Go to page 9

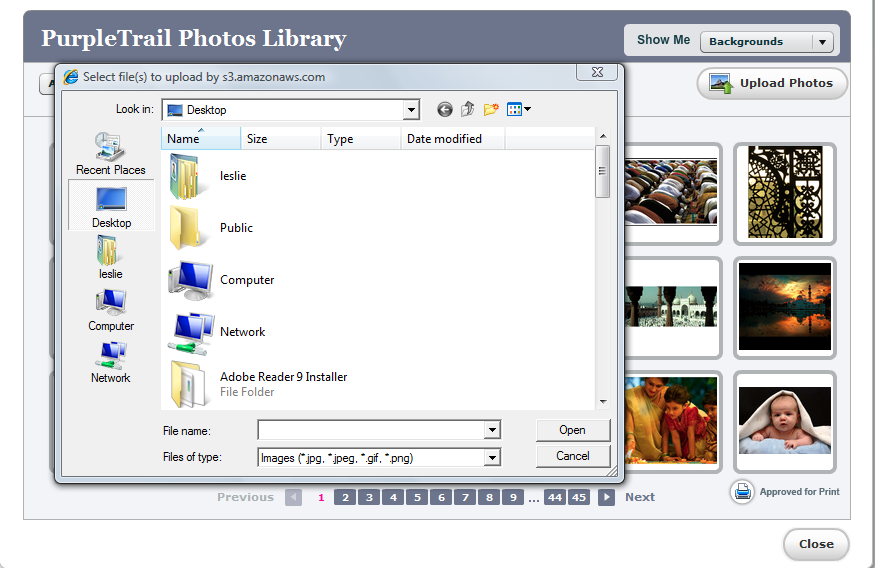(513, 497)
